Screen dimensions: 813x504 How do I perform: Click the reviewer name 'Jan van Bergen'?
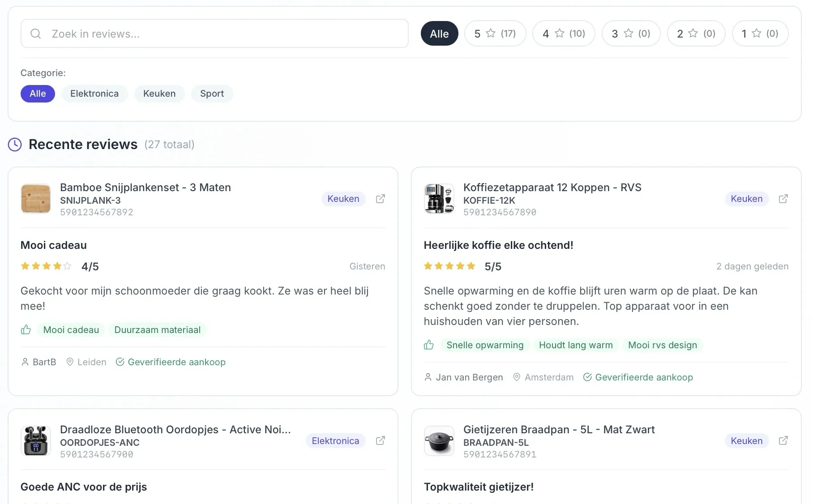click(470, 377)
